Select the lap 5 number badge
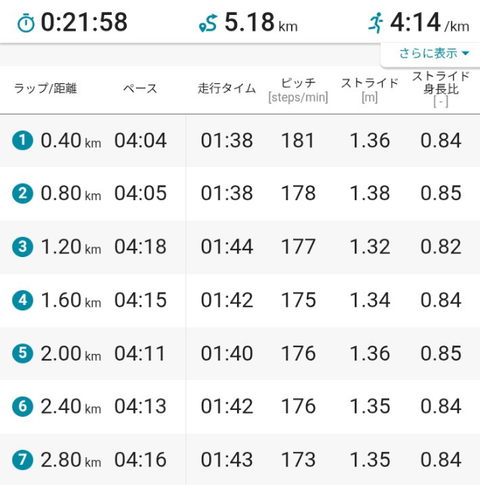Screen dimensions: 480x485 tap(23, 353)
